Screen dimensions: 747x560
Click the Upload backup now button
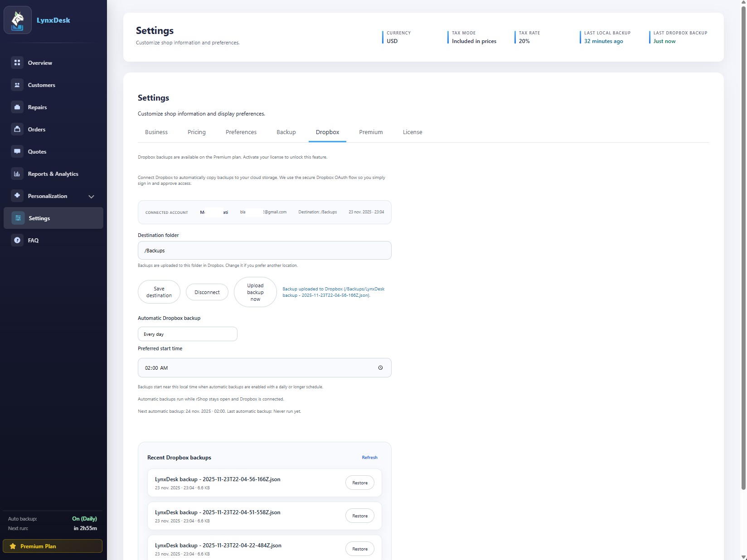tap(255, 292)
